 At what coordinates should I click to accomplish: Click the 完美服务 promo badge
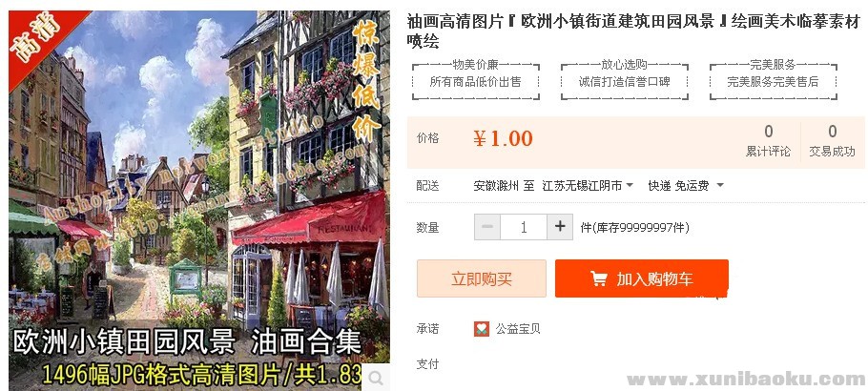[774, 81]
